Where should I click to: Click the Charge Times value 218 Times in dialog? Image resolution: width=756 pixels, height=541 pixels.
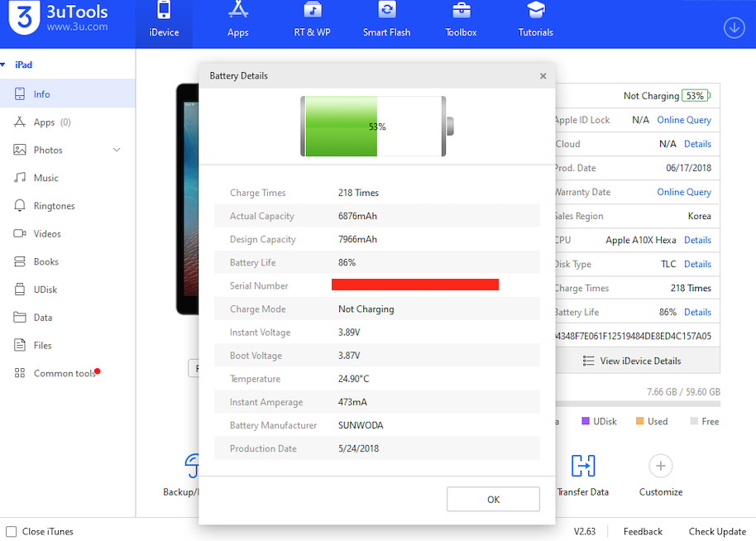pos(358,193)
